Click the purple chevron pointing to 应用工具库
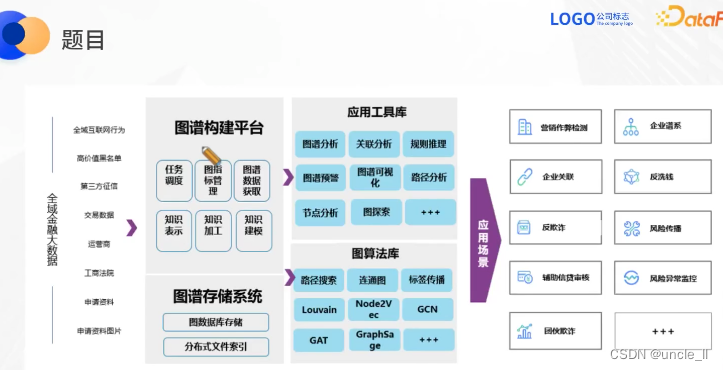 [x=288, y=177]
